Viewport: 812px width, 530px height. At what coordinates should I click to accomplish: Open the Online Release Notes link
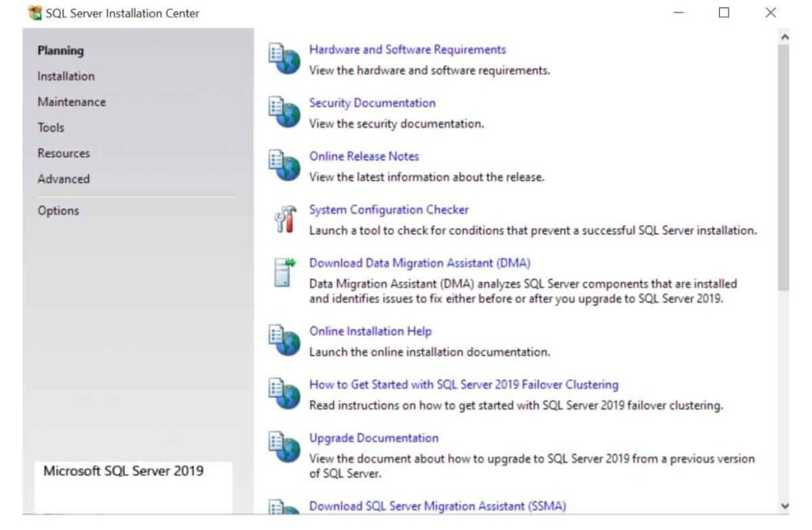click(x=364, y=156)
